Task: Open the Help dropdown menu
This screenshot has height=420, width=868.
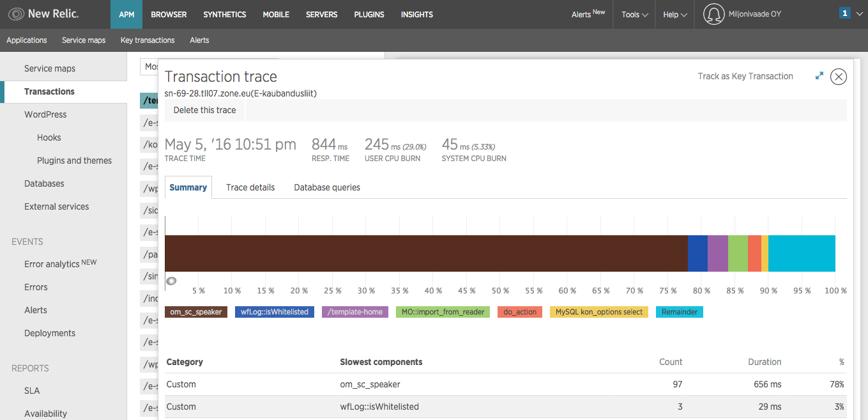Action: click(675, 14)
